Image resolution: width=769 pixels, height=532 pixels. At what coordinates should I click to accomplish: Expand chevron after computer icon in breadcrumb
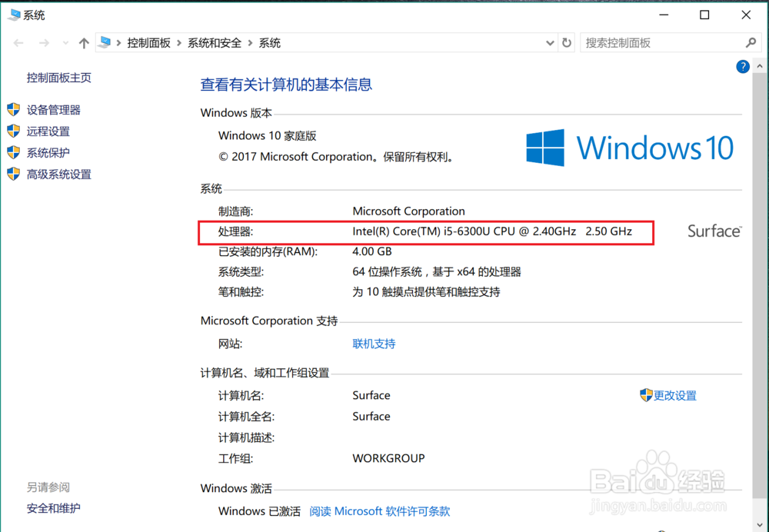click(x=118, y=43)
